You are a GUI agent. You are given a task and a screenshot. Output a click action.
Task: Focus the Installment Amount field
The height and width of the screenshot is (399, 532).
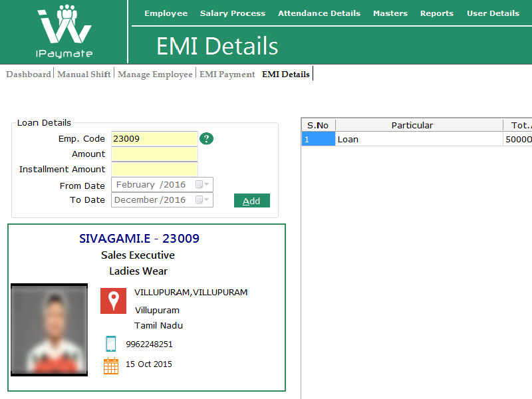click(154, 170)
